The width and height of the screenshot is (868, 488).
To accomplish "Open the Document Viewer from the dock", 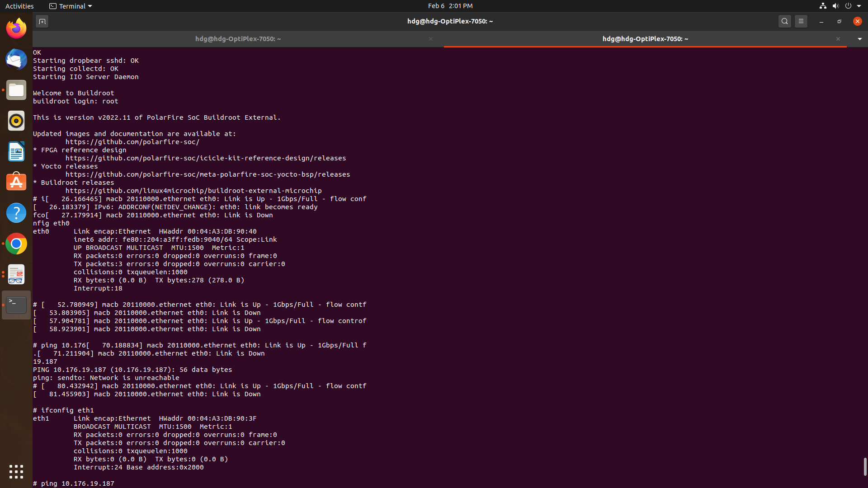I will (16, 274).
